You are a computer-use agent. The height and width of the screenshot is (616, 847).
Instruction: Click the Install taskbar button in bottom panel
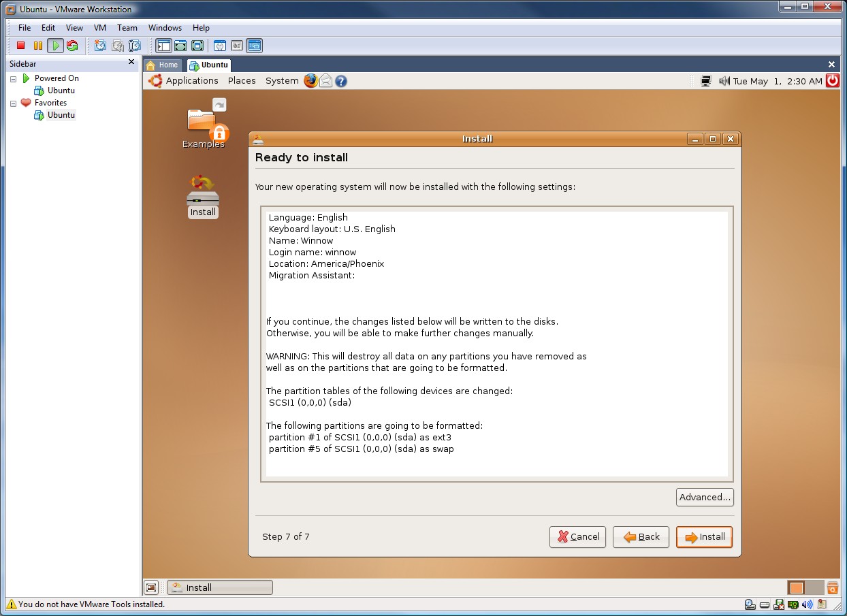pyautogui.click(x=220, y=587)
